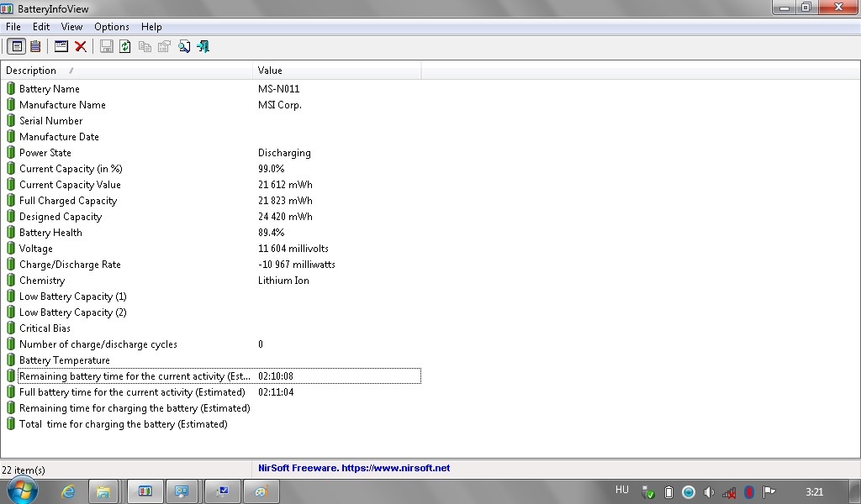Select Remaining battery time for current activity row
Screen dimensions: 861x504
coord(211,375)
